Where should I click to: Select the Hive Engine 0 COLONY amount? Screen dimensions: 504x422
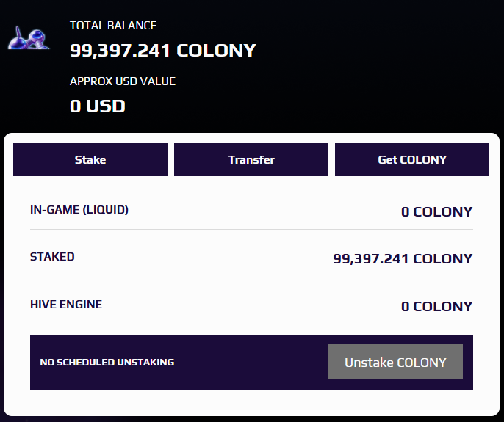(x=436, y=306)
